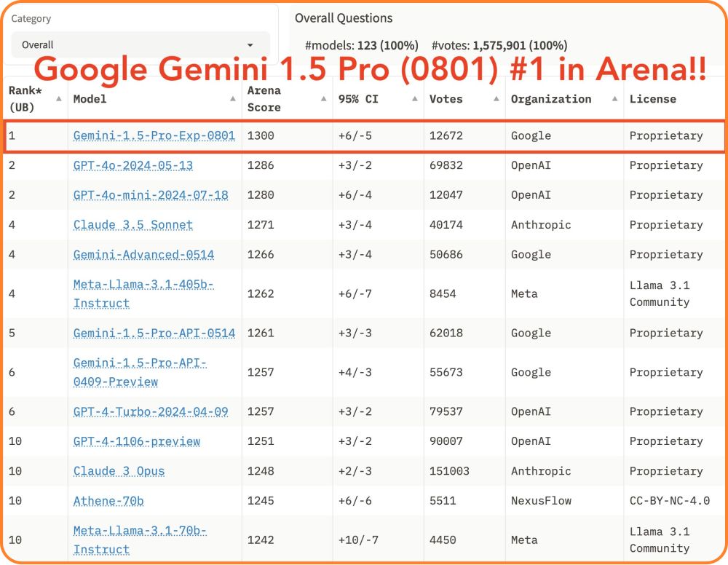Open GPT-4o-mini-2024-07-18 model link

(151, 195)
